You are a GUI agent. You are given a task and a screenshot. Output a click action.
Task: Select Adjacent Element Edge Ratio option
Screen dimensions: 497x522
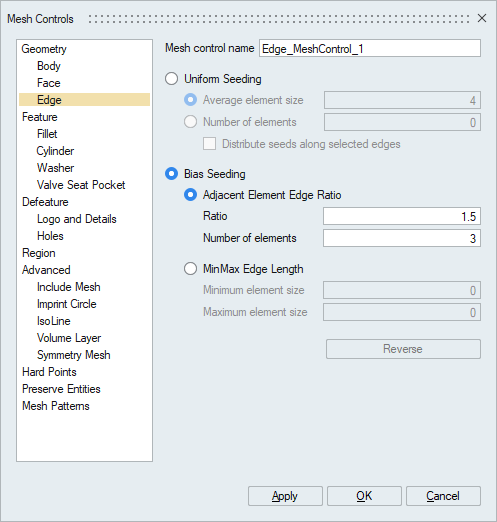(190, 195)
